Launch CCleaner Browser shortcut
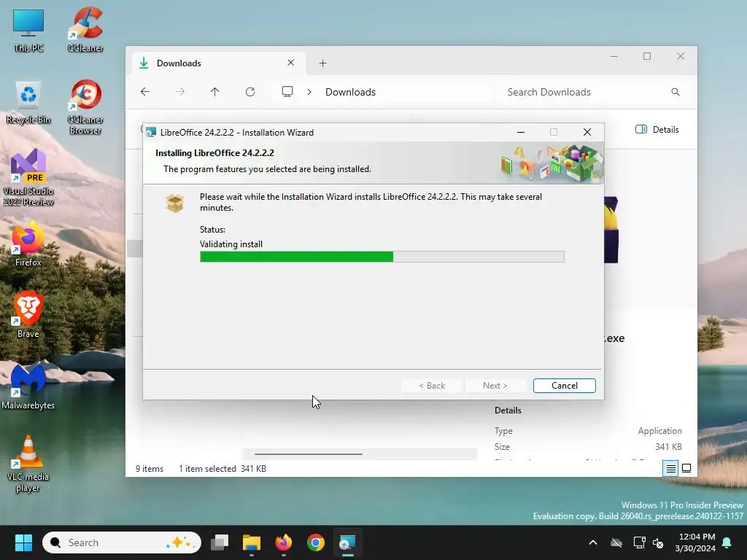The image size is (747, 560). coord(85,106)
